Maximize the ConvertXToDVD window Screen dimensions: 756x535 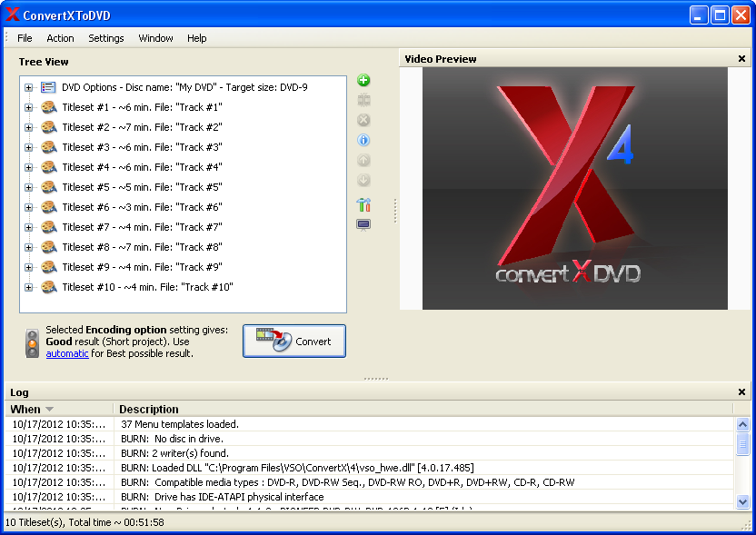pos(720,15)
